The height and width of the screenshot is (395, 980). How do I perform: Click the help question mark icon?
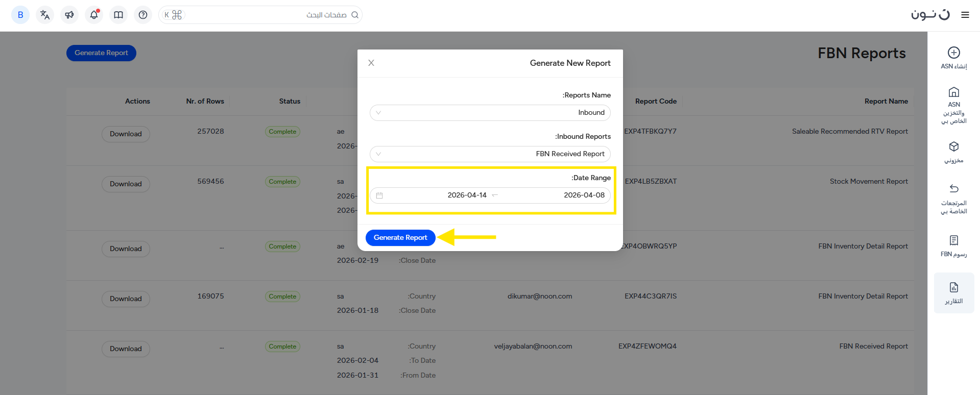(143, 15)
